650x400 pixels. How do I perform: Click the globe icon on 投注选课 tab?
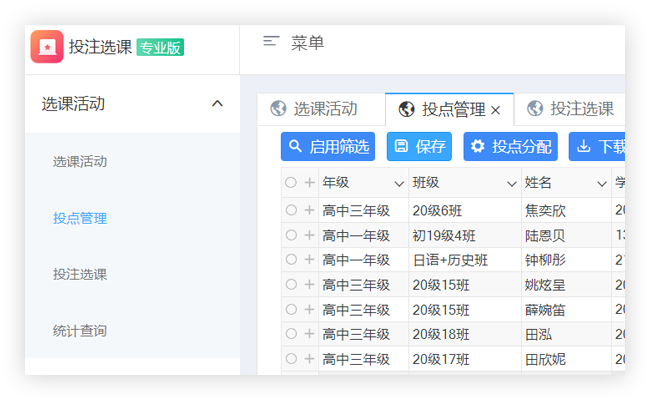[x=536, y=109]
